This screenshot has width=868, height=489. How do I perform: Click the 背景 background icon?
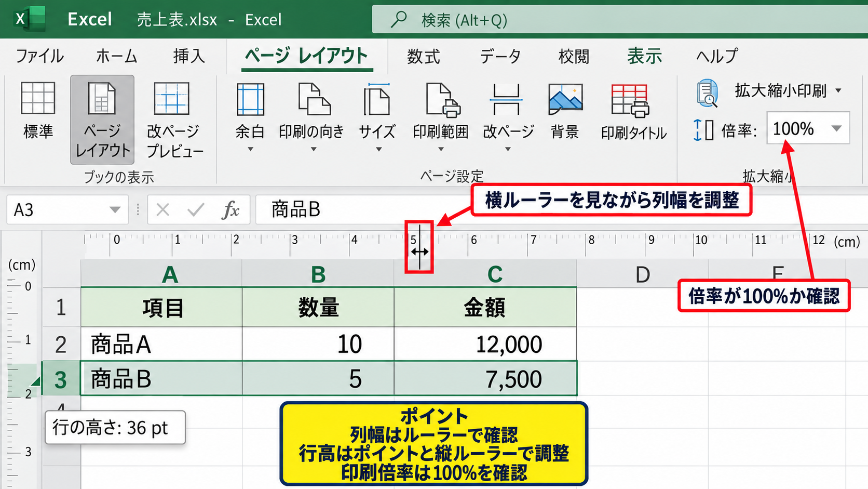point(565,99)
